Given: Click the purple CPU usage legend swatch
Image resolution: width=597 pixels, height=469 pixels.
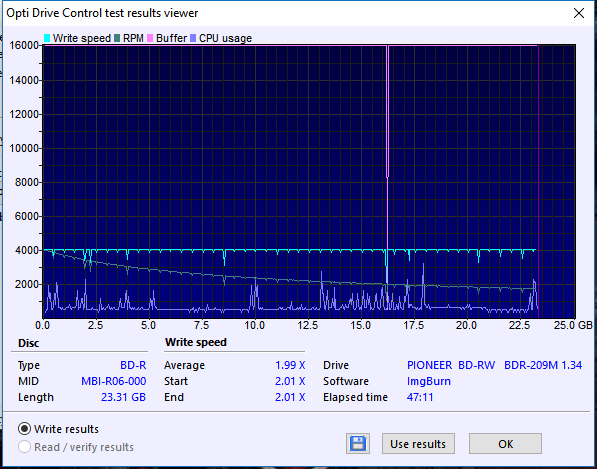Looking at the screenshot, I should (193, 38).
